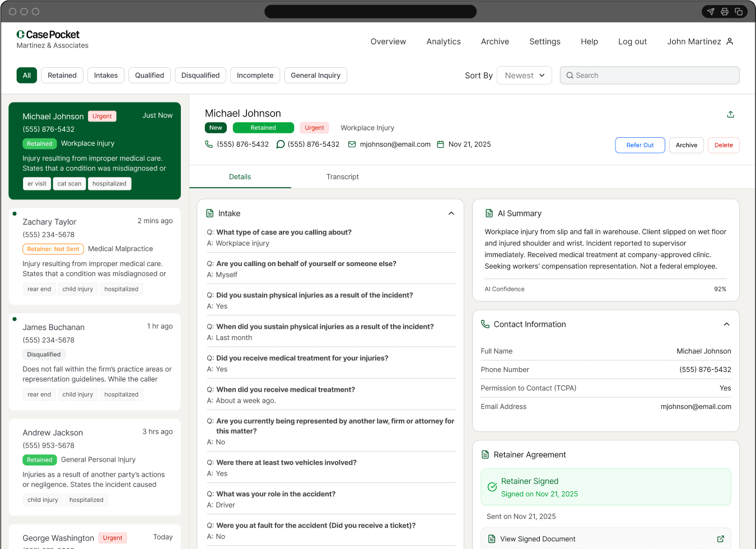Click the Retainer Agreement document icon

click(485, 455)
